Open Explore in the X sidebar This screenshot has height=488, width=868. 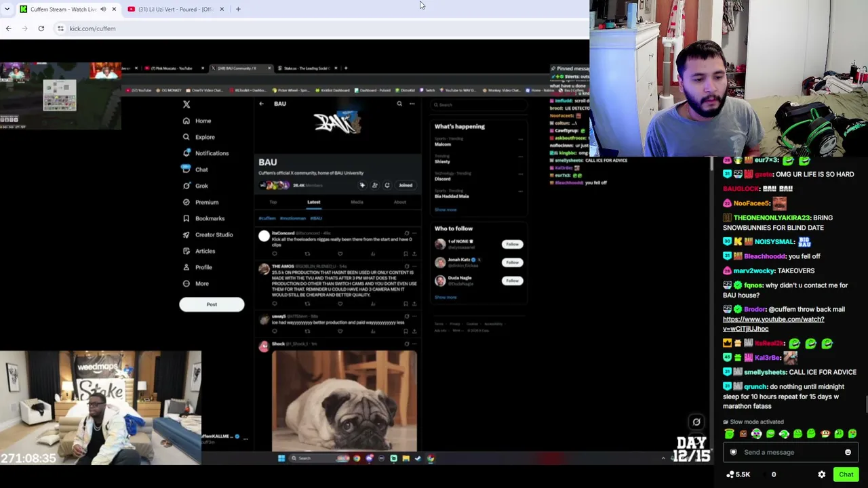tap(199, 137)
